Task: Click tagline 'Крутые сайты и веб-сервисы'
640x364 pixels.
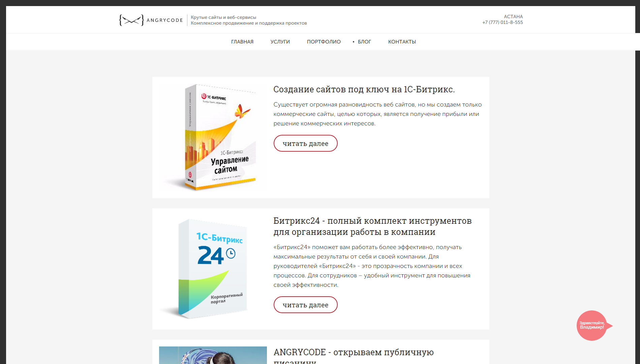Action: (x=223, y=17)
